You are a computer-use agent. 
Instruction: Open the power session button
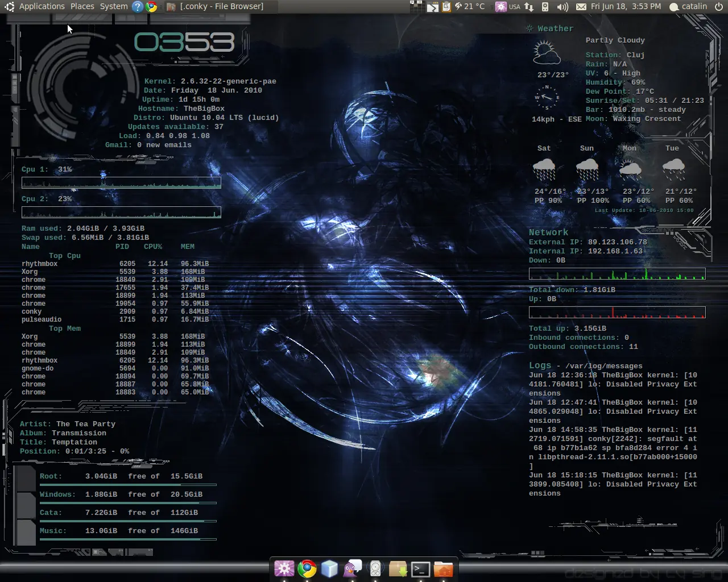tap(719, 7)
